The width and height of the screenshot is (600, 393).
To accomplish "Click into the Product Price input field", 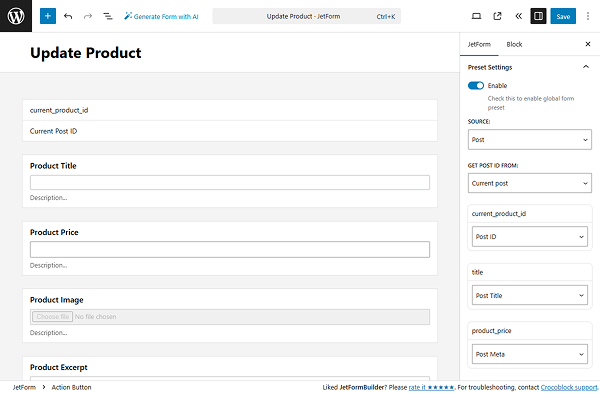I will [230, 249].
